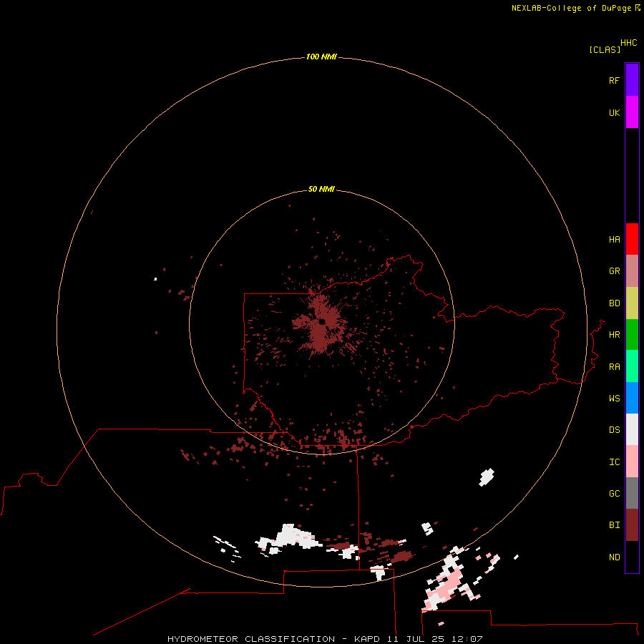Click the 50 NMI range ring label

(321, 189)
